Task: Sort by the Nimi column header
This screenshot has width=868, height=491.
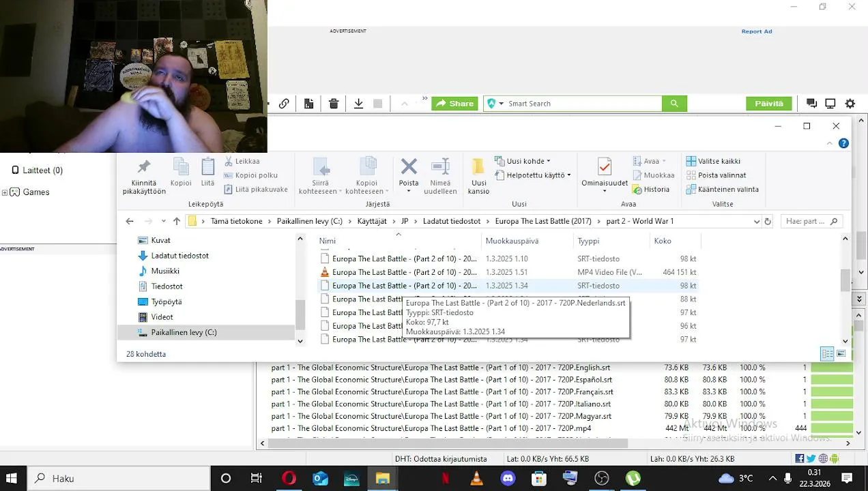Action: coord(399,241)
